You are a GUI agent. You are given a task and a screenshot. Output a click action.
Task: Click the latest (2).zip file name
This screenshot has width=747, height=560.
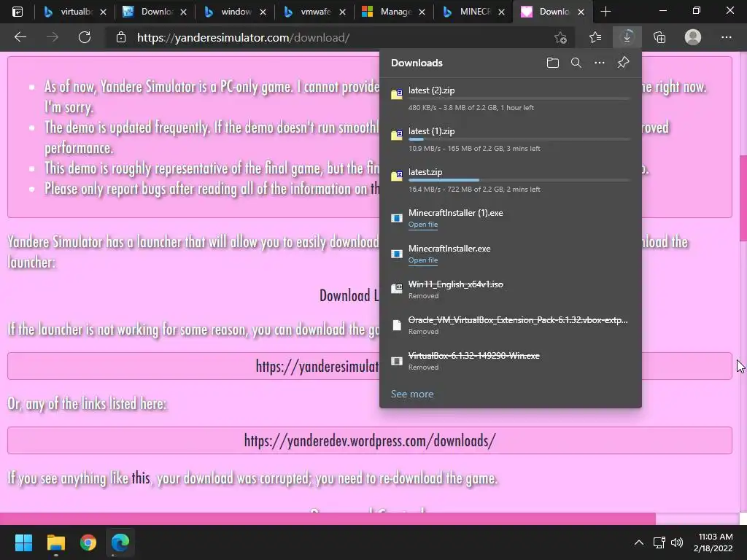pos(431,90)
